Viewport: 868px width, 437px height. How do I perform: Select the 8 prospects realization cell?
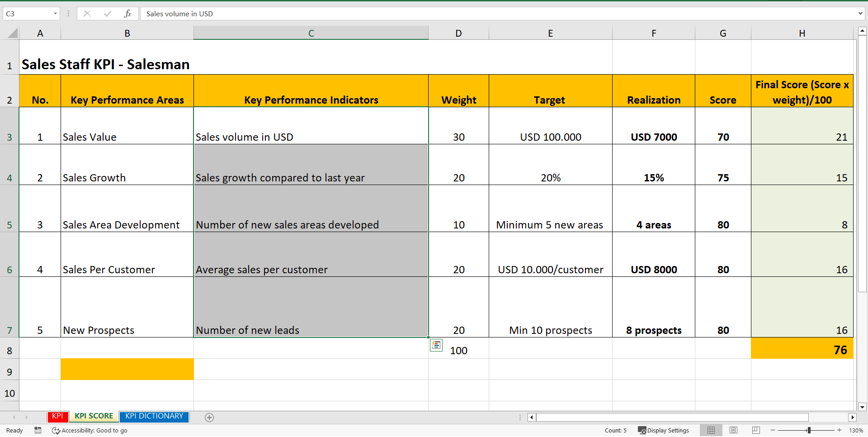[654, 307]
